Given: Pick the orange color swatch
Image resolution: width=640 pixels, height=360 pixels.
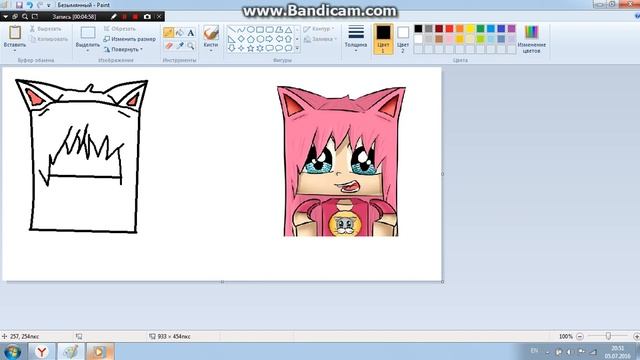Looking at the screenshot, I should 460,29.
